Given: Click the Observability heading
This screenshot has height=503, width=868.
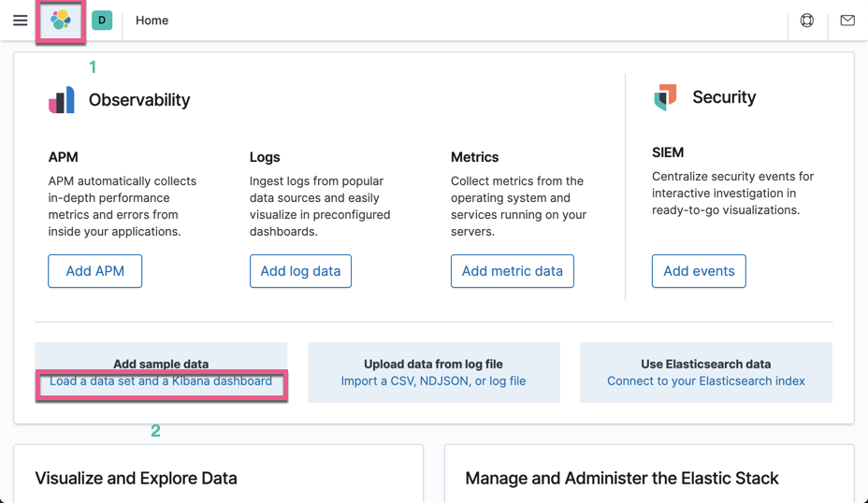Looking at the screenshot, I should point(139,100).
